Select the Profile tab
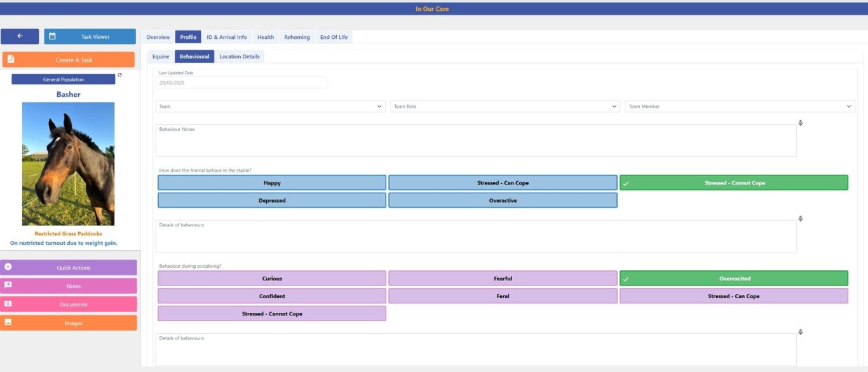868x372 pixels. 188,37
